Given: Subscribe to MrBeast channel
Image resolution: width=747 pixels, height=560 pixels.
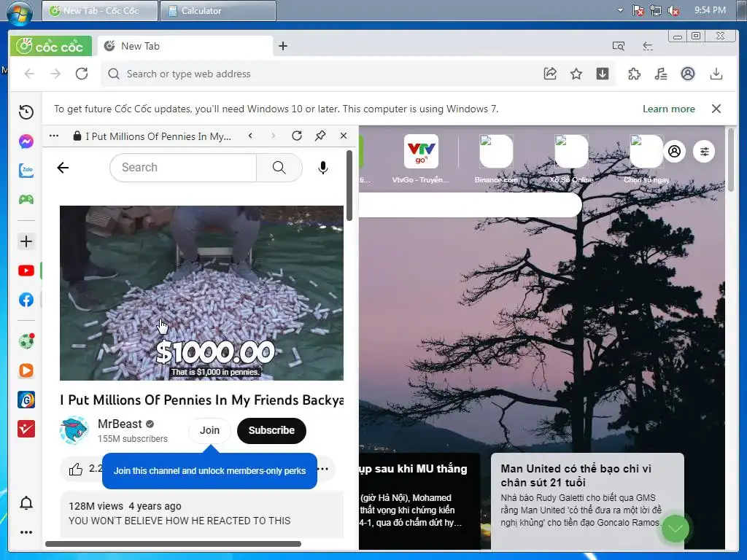Looking at the screenshot, I should (x=271, y=430).
